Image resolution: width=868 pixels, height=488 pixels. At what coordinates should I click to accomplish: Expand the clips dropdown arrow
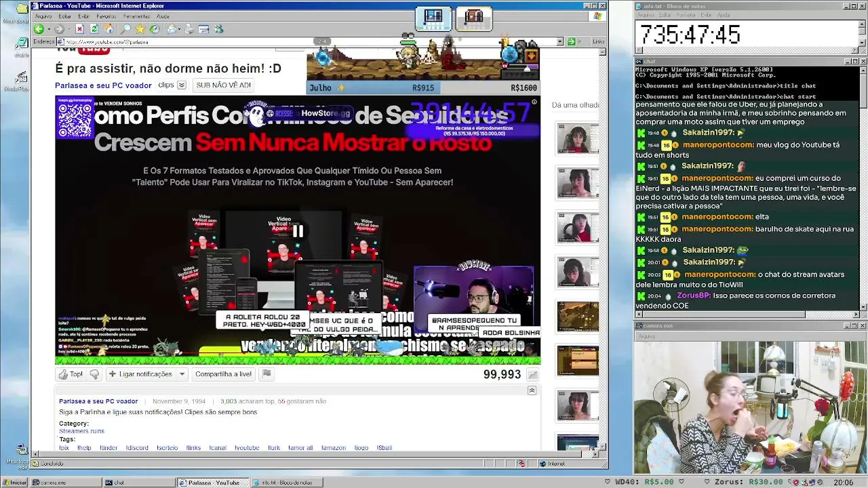pyautogui.click(x=182, y=85)
